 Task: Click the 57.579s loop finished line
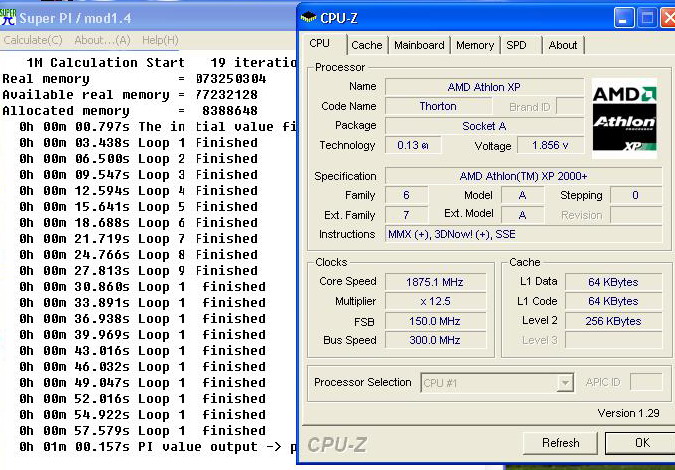pyautogui.click(x=142, y=430)
